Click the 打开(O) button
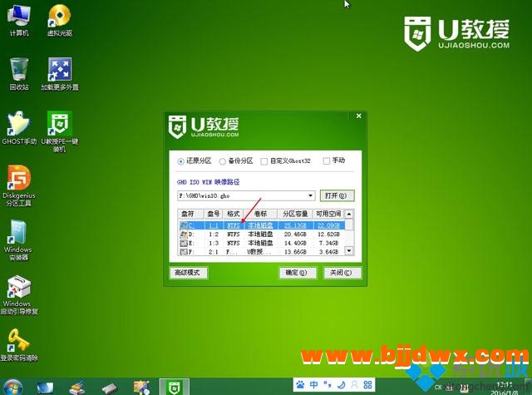The width and height of the screenshot is (532, 395). pyautogui.click(x=337, y=195)
